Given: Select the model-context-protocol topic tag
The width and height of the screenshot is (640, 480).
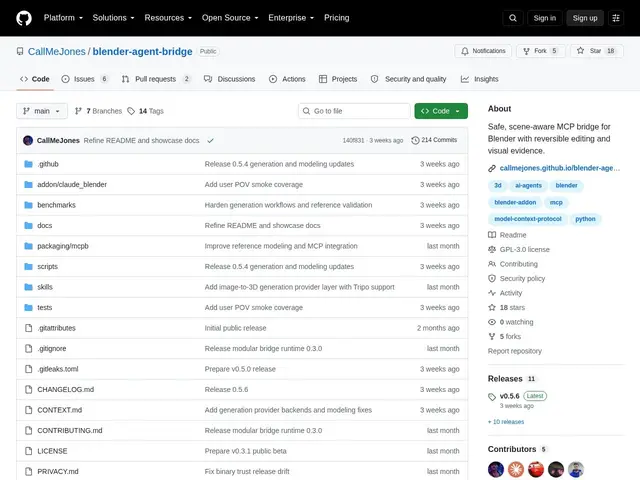Looking at the screenshot, I should [x=528, y=219].
